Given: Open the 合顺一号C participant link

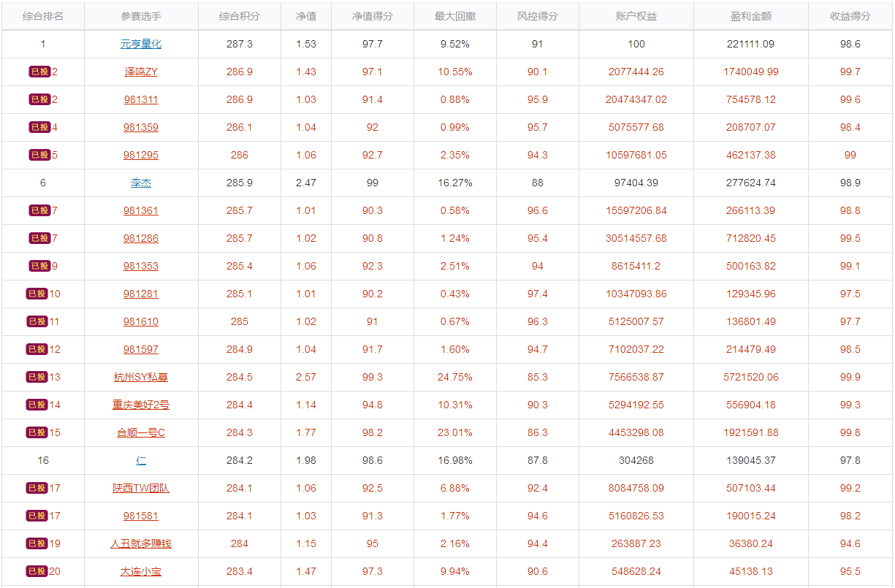Looking at the screenshot, I should click(141, 432).
